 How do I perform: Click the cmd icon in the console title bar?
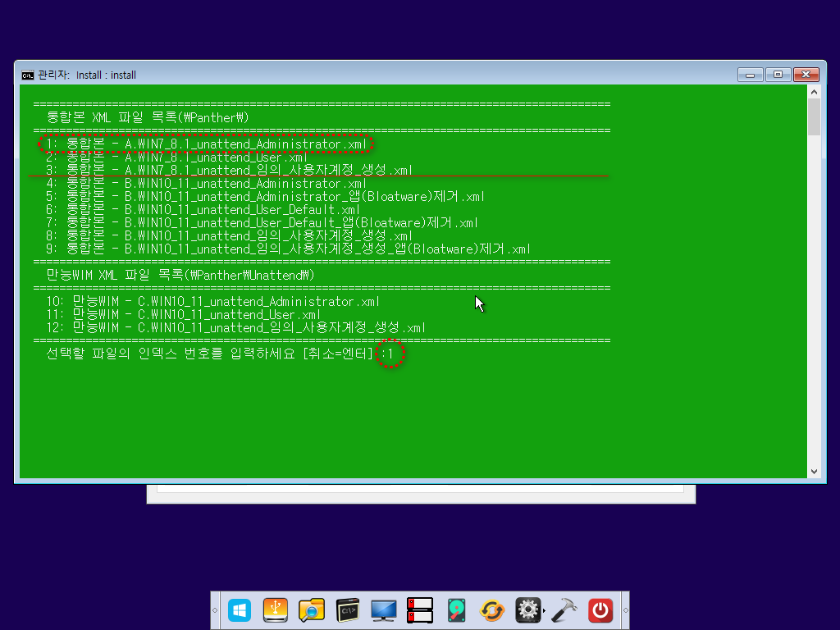tap(27, 75)
